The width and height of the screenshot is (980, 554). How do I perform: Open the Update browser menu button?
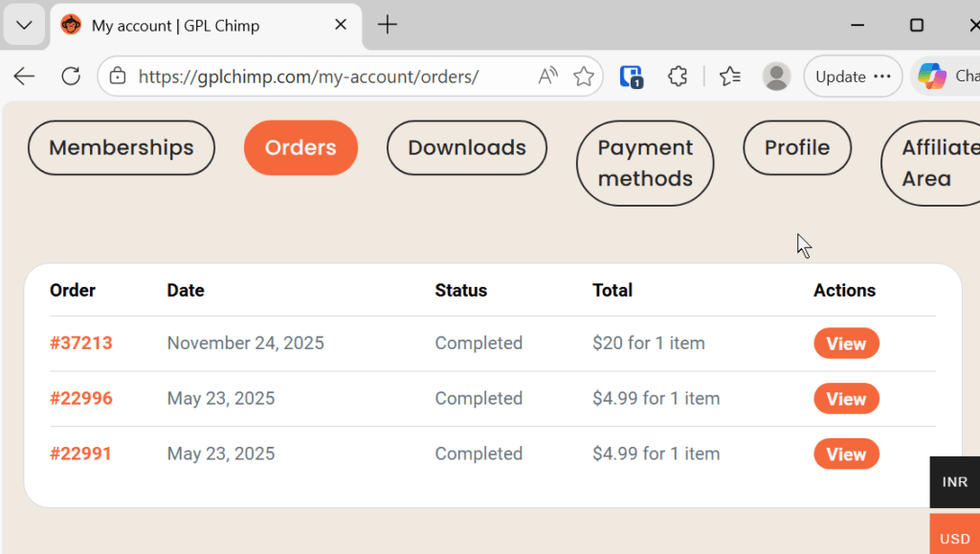(853, 77)
